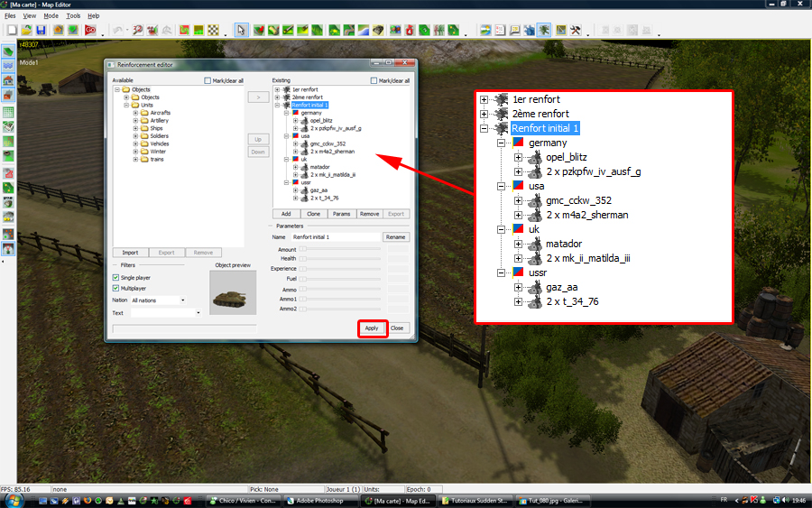Expand the Vehicles folder
This screenshot has width=812, height=508.
135,144
